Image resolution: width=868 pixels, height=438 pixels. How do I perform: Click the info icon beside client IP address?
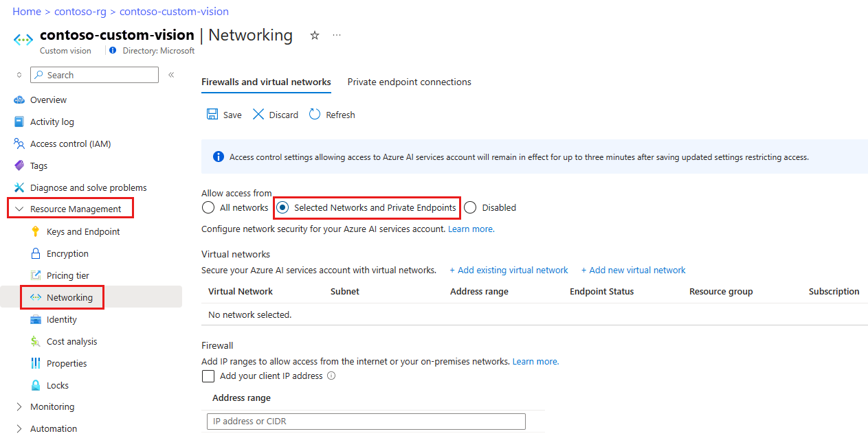click(x=331, y=376)
